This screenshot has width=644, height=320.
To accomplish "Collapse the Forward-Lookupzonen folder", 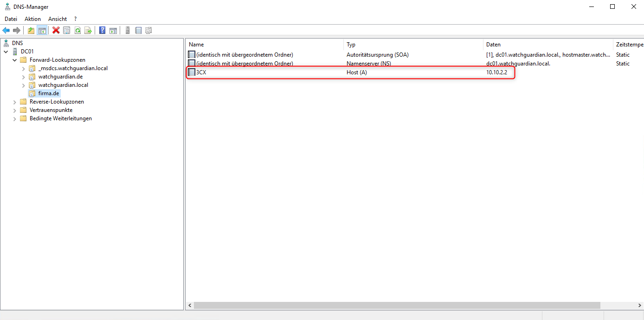I will pyautogui.click(x=15, y=60).
